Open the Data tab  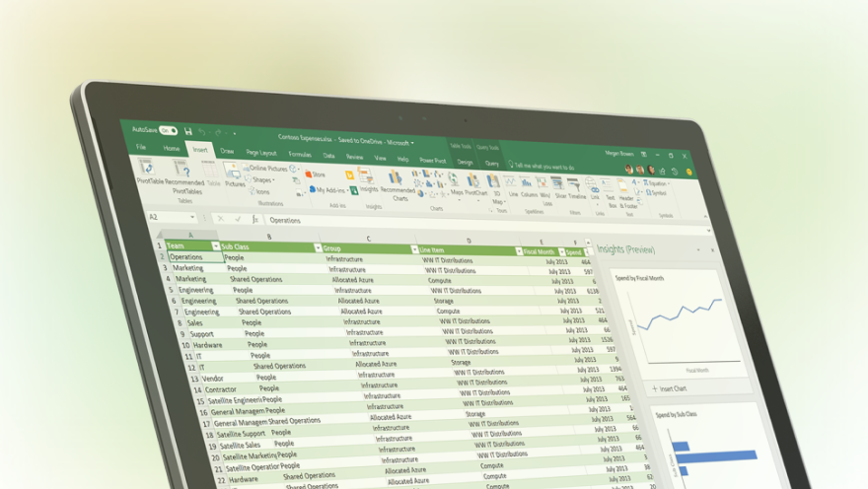[328, 156]
